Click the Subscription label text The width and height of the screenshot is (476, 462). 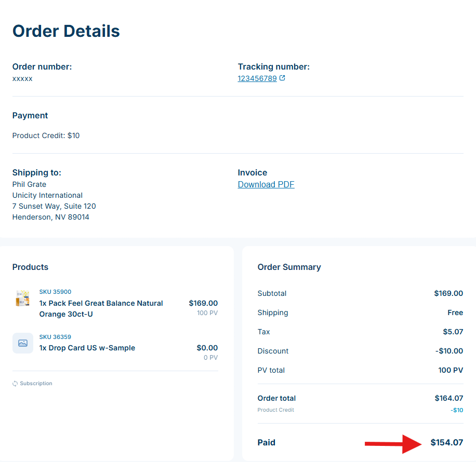pyautogui.click(x=36, y=384)
